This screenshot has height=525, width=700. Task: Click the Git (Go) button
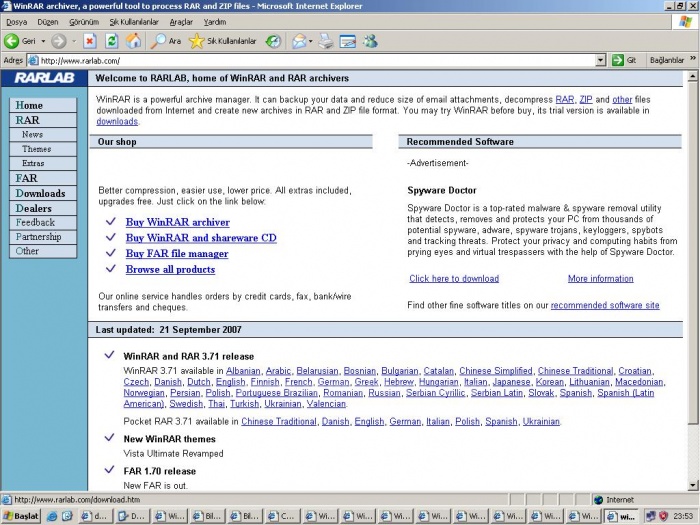tap(625, 60)
